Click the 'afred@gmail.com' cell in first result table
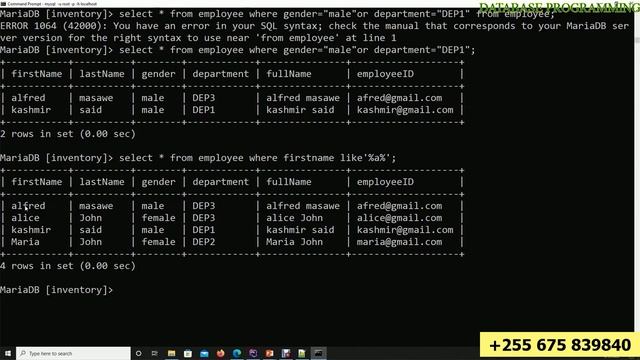 click(x=399, y=98)
